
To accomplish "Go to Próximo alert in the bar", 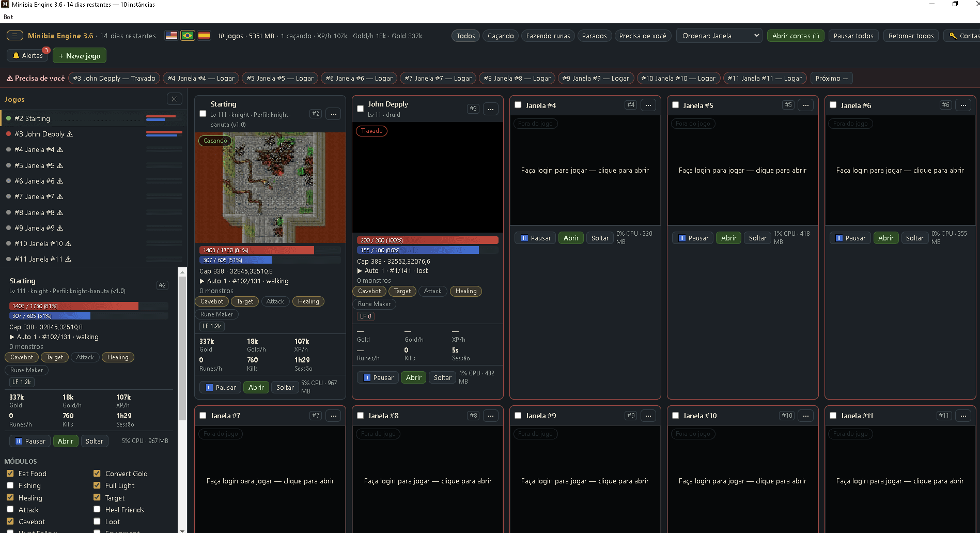I will [x=832, y=79].
